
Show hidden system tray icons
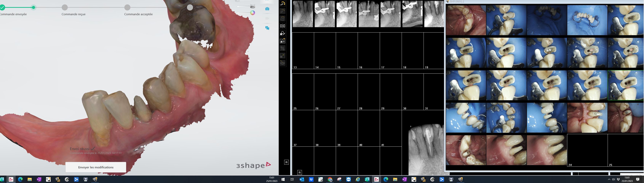coord(609,179)
